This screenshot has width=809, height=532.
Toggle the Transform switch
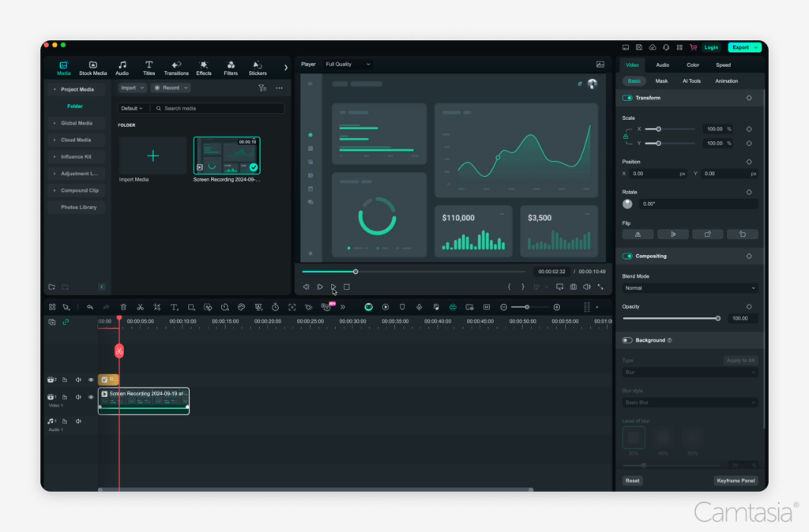tap(627, 98)
